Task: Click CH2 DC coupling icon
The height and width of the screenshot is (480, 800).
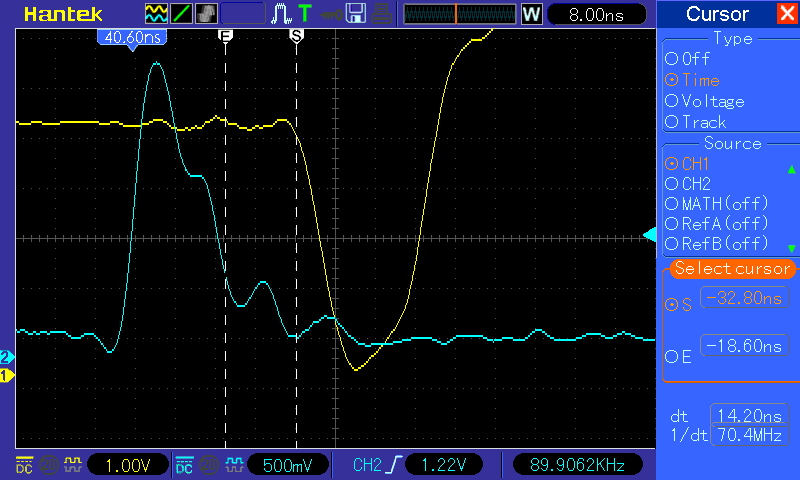Action: point(184,465)
